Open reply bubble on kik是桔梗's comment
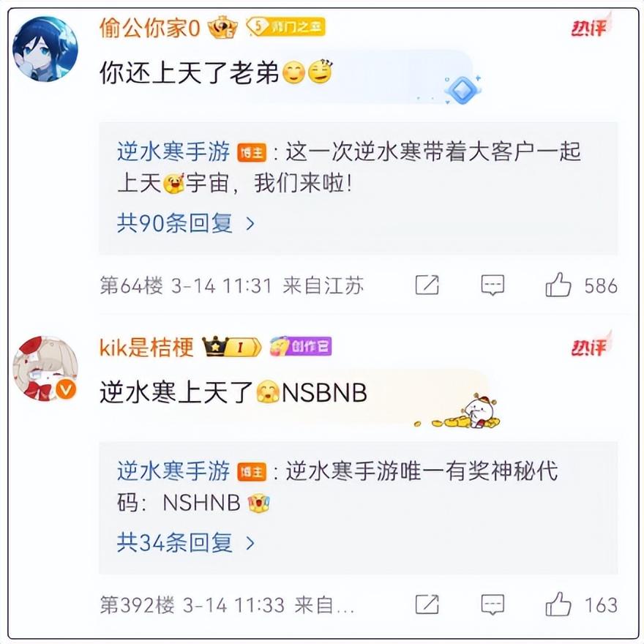644x644 pixels. tap(493, 604)
